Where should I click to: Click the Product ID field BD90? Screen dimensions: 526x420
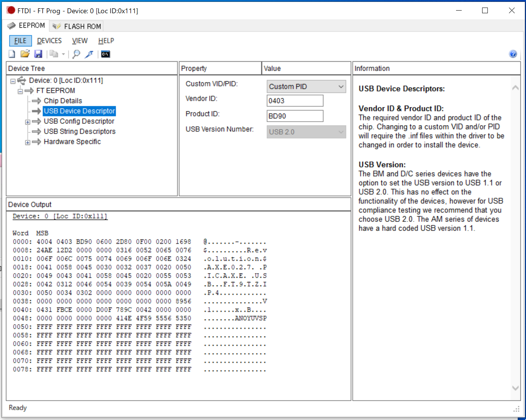tap(295, 116)
